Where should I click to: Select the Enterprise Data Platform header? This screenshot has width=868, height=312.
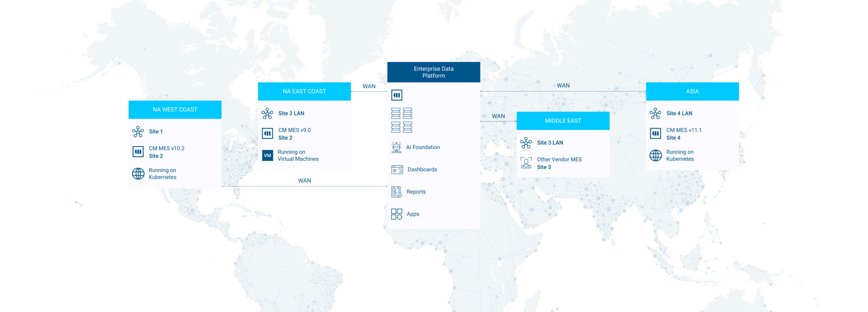(x=433, y=72)
